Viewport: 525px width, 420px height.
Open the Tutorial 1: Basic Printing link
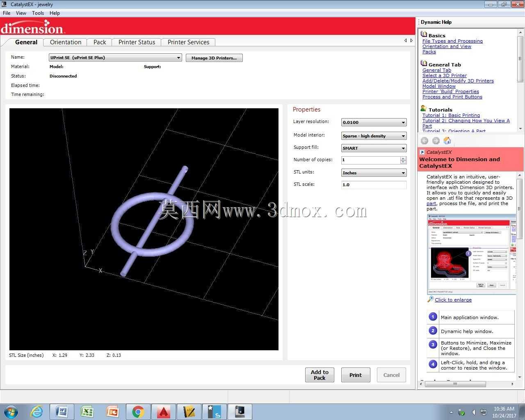tap(451, 115)
